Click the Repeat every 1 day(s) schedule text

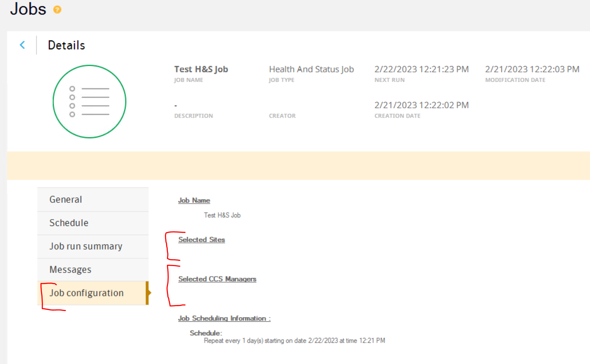tap(294, 341)
